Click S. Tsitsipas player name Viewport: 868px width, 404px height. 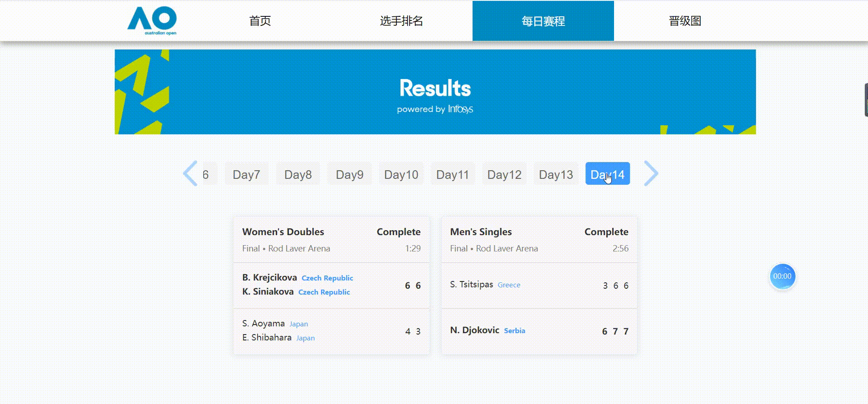pyautogui.click(x=471, y=285)
